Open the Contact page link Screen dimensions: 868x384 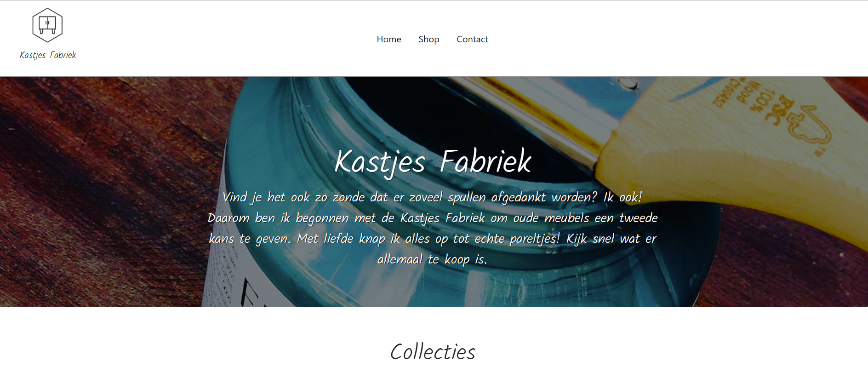pos(472,40)
